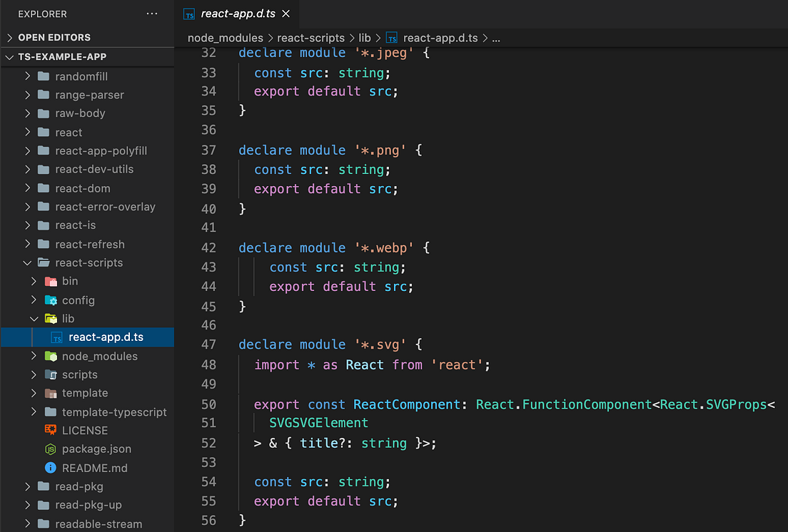Expand the template-typescript folder
This screenshot has height=532, width=788.
pos(34,411)
